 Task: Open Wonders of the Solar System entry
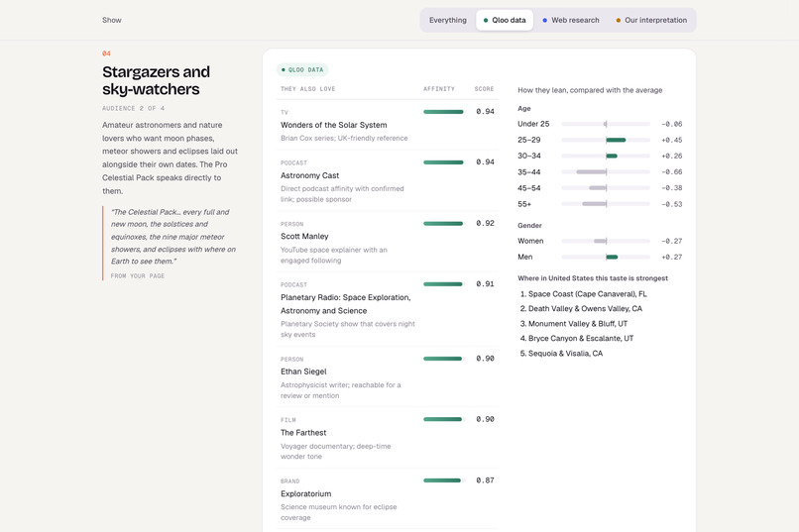(x=388, y=125)
